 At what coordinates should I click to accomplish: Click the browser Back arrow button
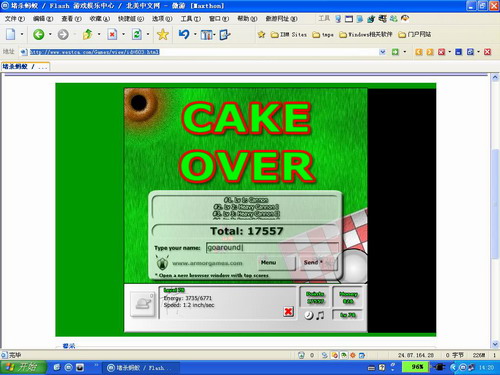[x=39, y=34]
